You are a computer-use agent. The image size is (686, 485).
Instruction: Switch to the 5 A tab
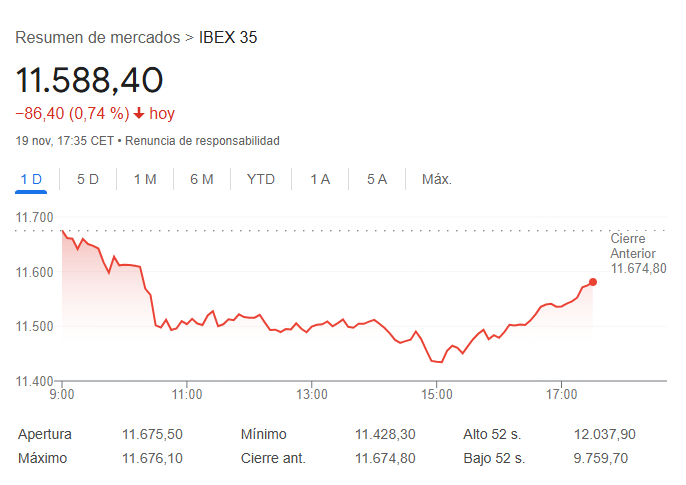point(377,179)
